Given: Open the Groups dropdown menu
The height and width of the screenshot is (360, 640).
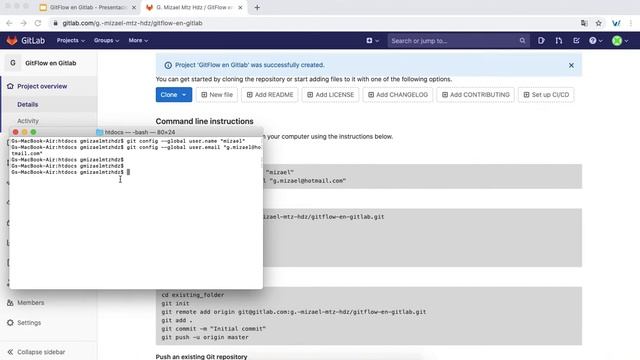Looking at the screenshot, I should (x=106, y=40).
